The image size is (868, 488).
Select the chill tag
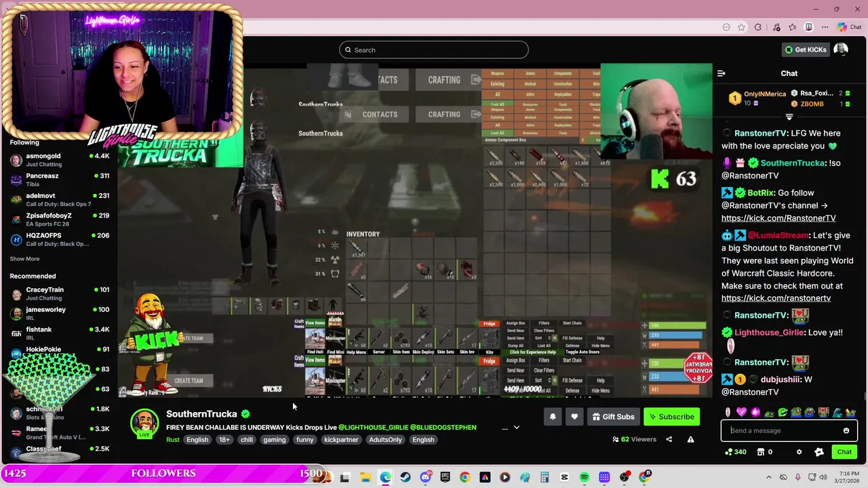click(247, 440)
